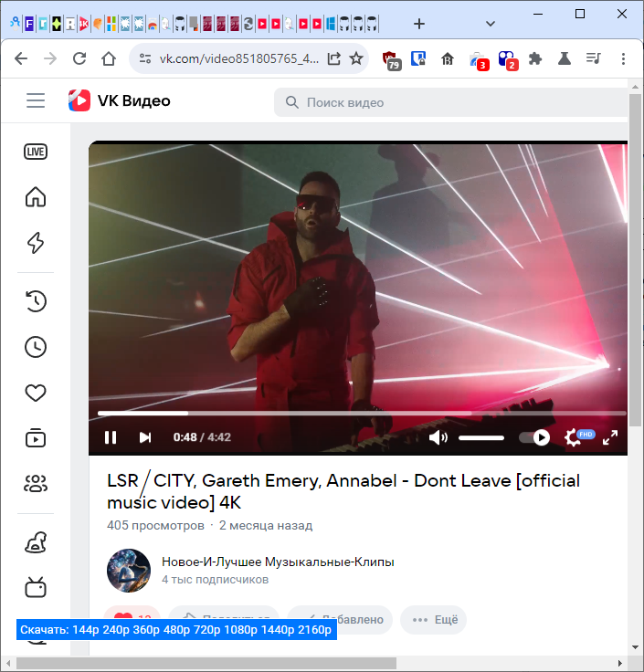Mute the video with the speaker icon

438,437
